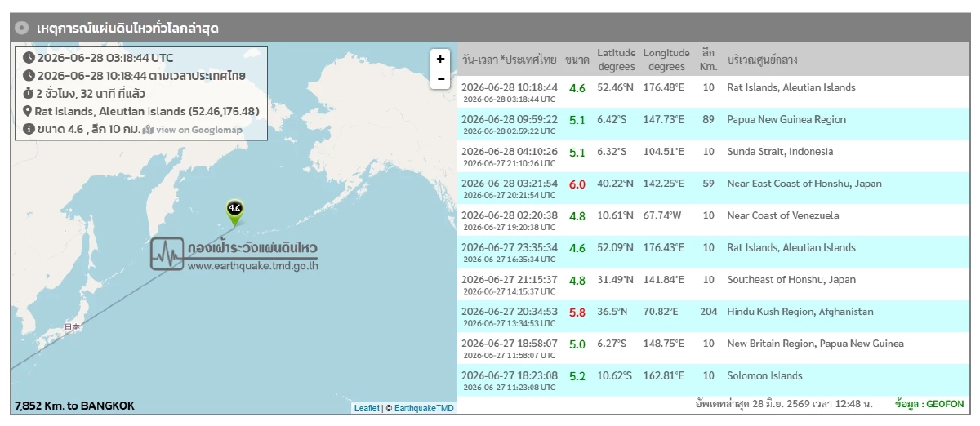The width and height of the screenshot is (980, 426).
Task: Click the 2026-06-28 03:18:44 UTC text
Action: 105,58
